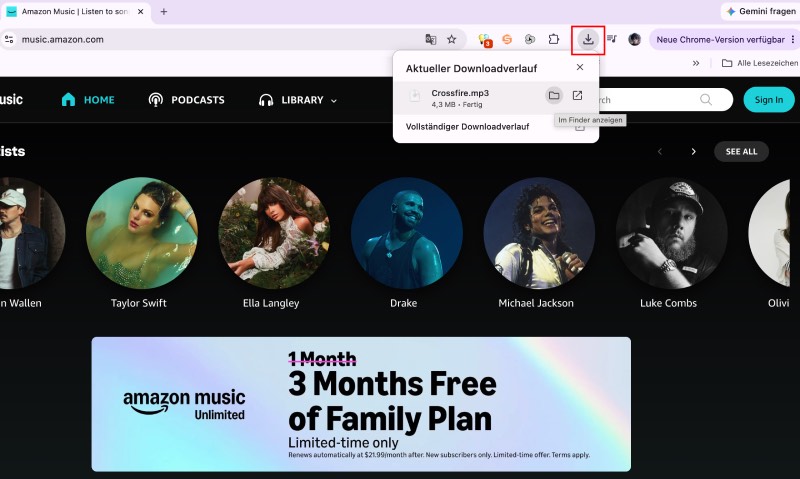This screenshot has width=800, height=479.
Task: Click the orange S extension icon
Action: (x=507, y=39)
